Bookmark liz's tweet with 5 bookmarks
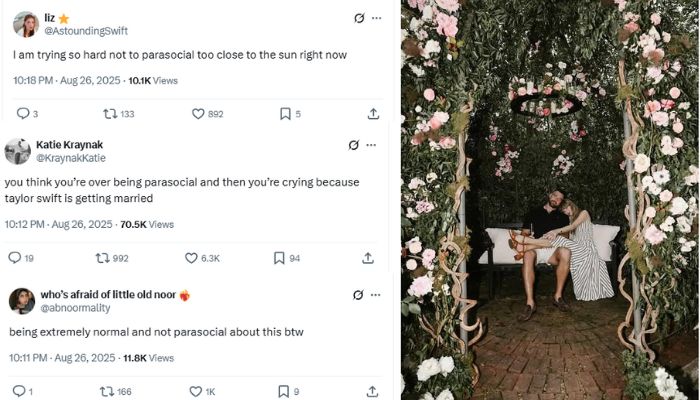 tap(284, 114)
